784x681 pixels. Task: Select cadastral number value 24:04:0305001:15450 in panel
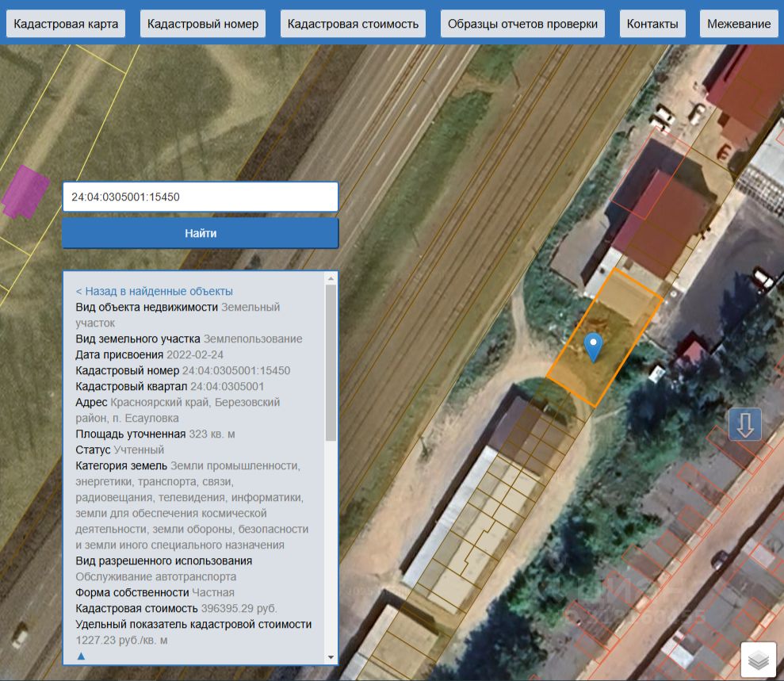[x=236, y=370]
